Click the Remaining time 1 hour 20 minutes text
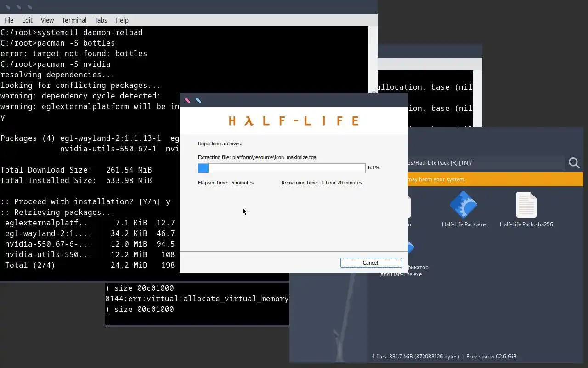Image resolution: width=588 pixels, height=368 pixels. pos(322,183)
